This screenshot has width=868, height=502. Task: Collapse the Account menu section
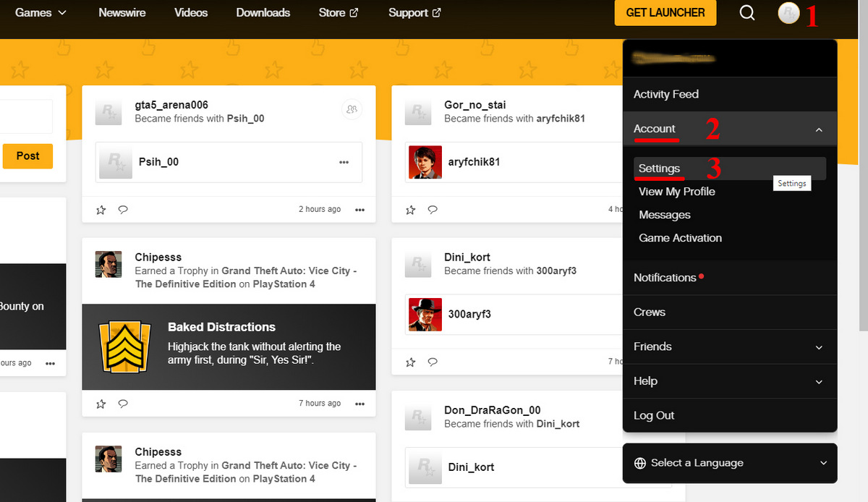(x=819, y=129)
